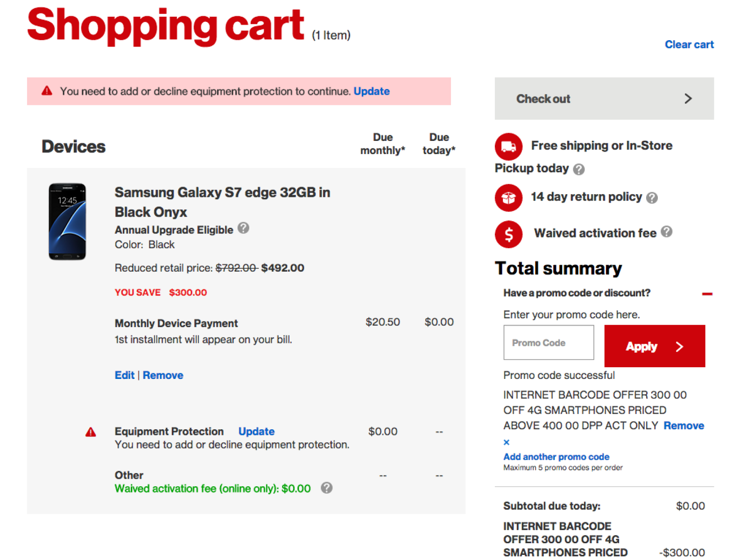Open help next to online-only activation fee
Viewport: 747px width, 560px height.
pyautogui.click(x=327, y=488)
